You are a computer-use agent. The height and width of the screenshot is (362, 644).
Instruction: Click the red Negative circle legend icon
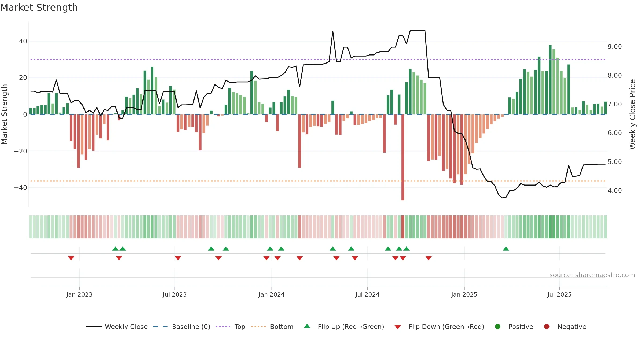547,327
